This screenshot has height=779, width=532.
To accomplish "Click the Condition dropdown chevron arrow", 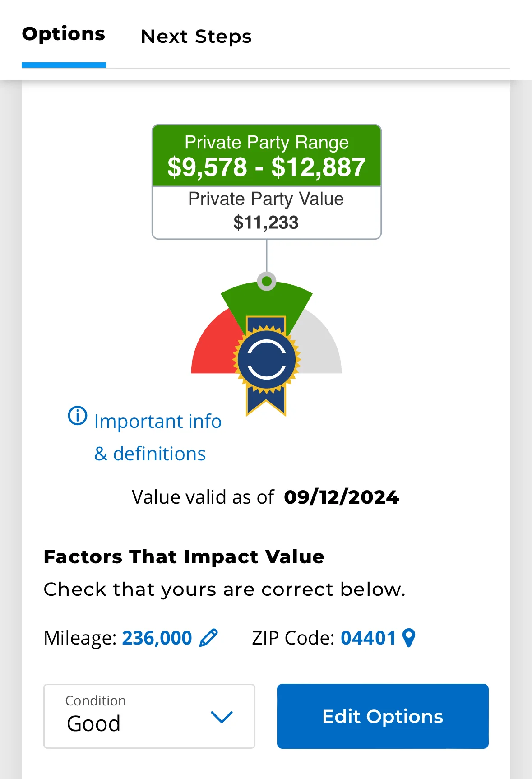I will (222, 717).
